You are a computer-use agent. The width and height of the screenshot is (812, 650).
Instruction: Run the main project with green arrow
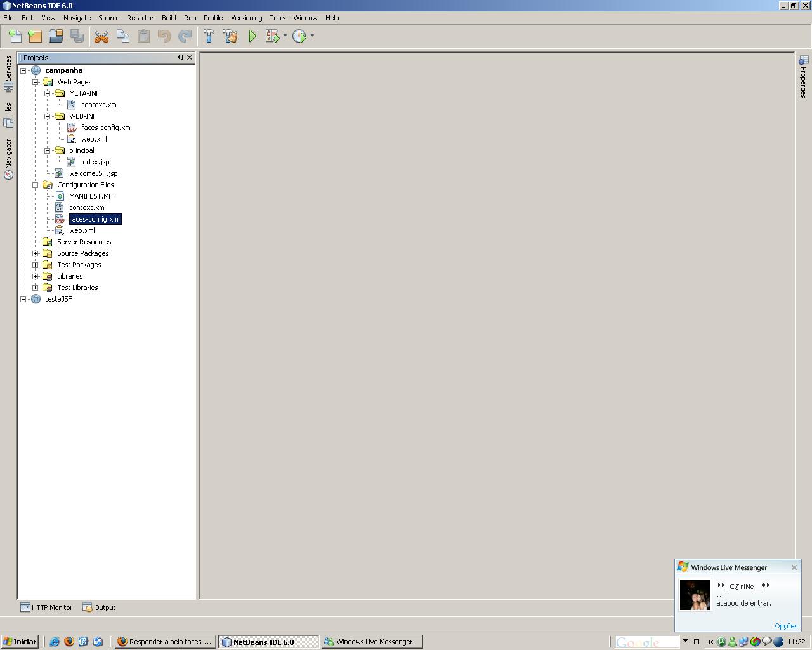252,36
